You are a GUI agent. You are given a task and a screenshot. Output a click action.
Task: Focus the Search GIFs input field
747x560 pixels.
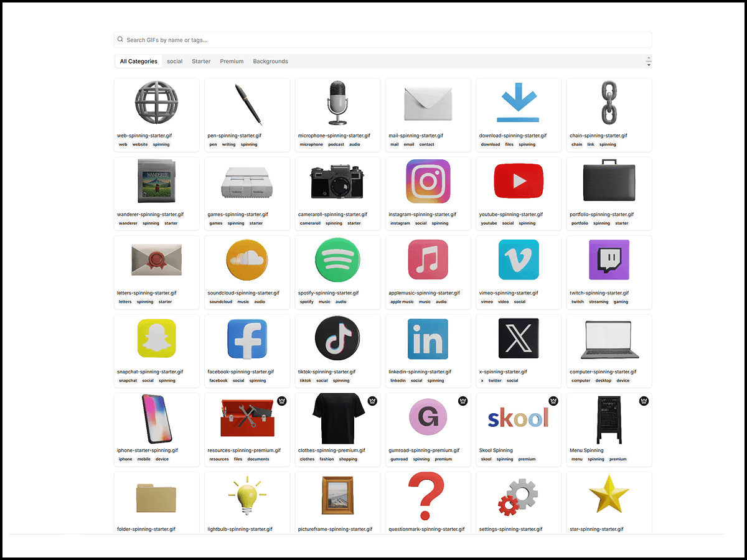click(383, 40)
